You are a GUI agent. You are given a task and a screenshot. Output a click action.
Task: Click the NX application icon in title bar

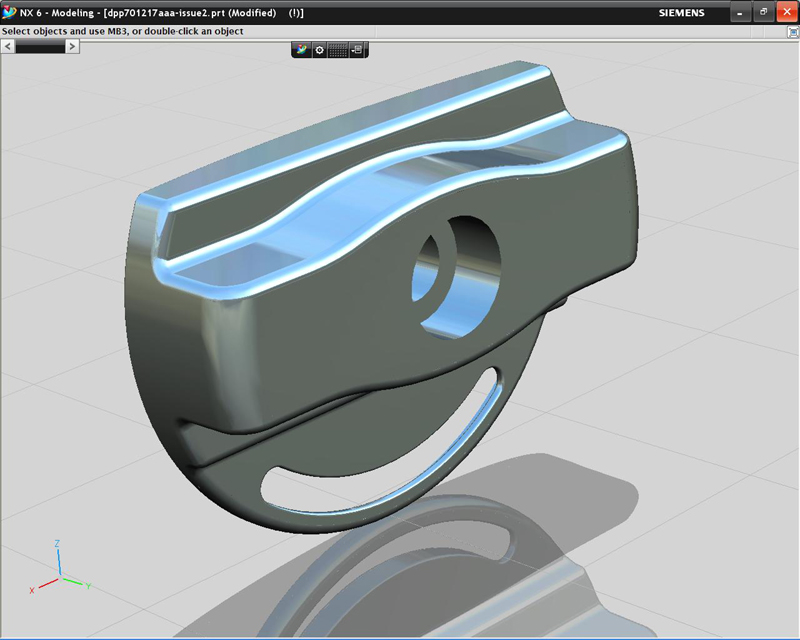click(x=9, y=13)
